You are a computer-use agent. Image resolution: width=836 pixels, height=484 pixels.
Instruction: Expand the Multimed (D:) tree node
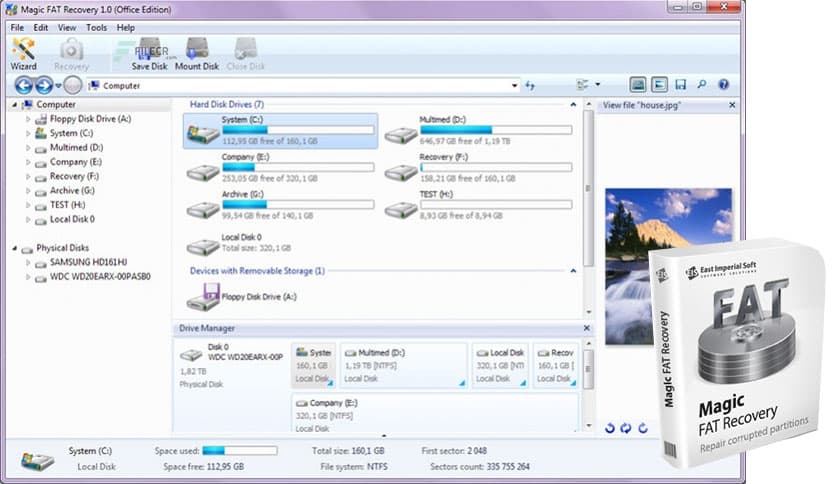28,147
